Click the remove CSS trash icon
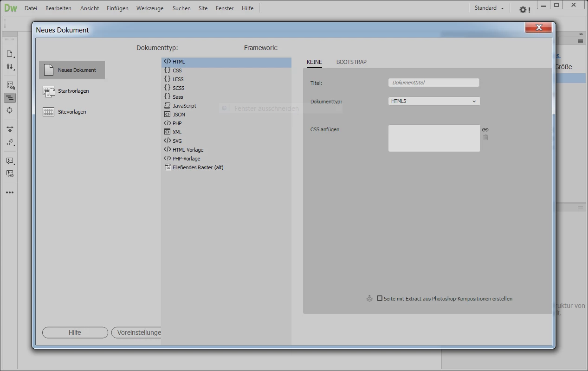The width and height of the screenshot is (588, 371). click(x=485, y=137)
